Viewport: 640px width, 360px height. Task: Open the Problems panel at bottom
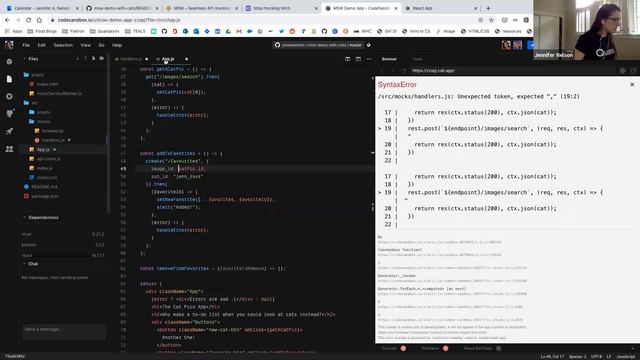pos(434,348)
